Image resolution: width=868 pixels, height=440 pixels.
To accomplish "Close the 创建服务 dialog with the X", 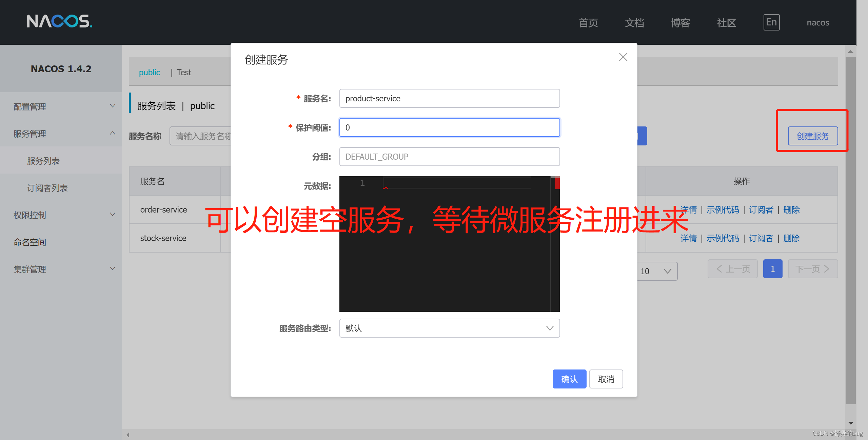I will (x=623, y=57).
